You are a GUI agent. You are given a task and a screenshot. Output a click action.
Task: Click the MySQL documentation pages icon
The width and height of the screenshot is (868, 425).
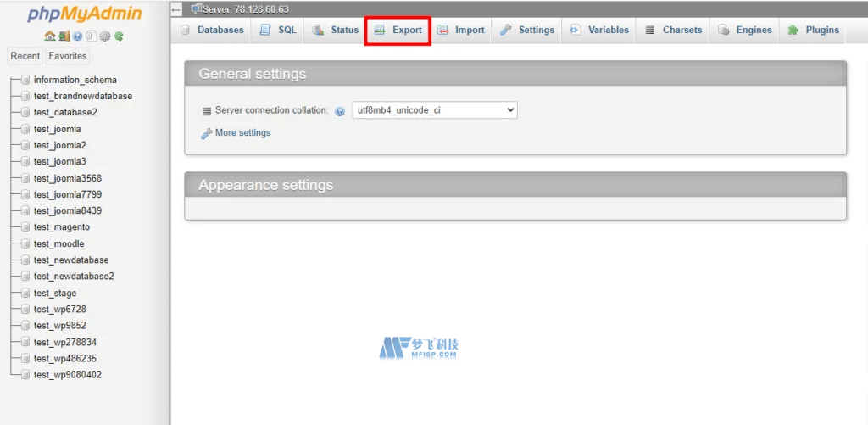(x=91, y=36)
